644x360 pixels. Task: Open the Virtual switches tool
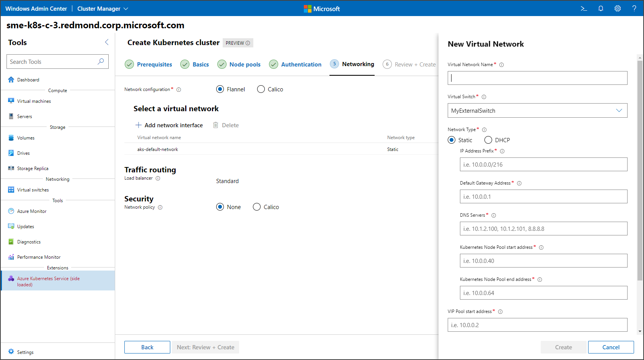click(x=33, y=190)
